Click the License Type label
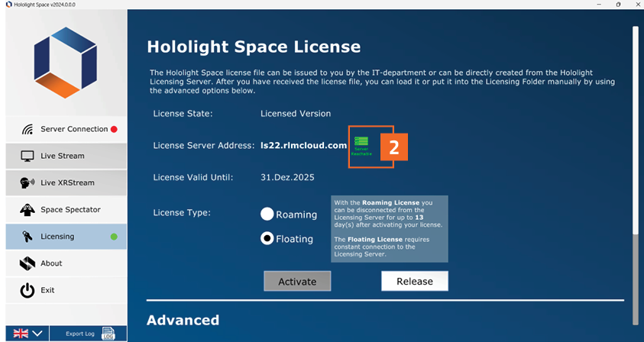 tap(182, 213)
